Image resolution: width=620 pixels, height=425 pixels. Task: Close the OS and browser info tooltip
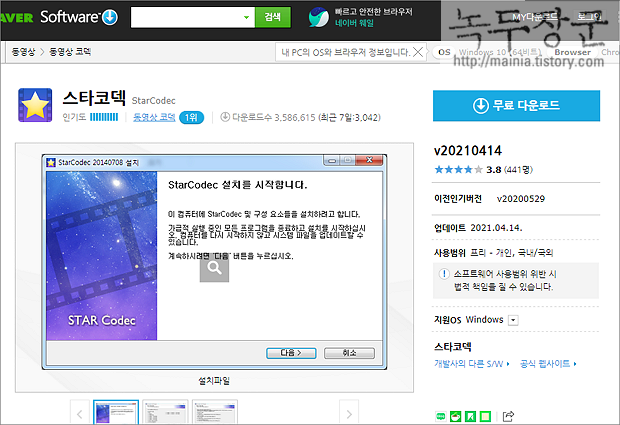coord(418,52)
